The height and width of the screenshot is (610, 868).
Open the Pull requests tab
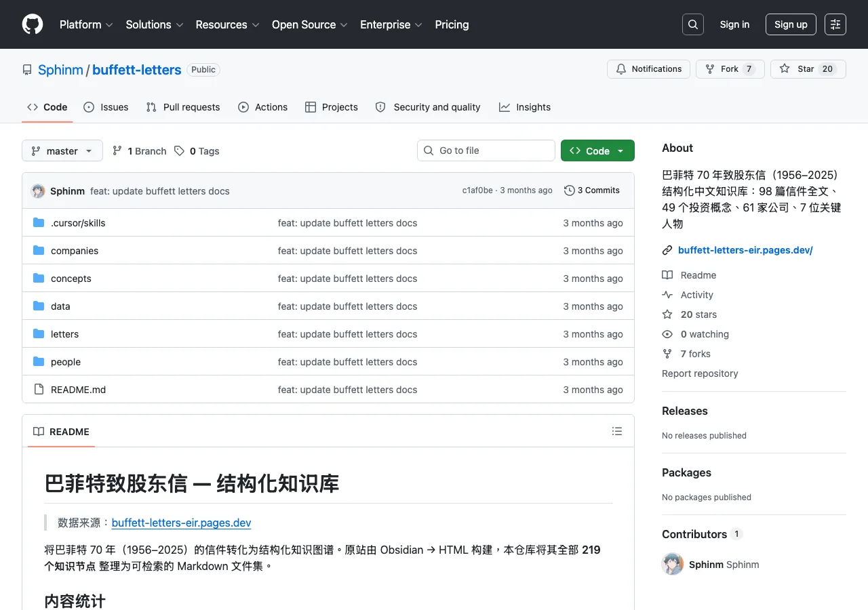pos(183,107)
